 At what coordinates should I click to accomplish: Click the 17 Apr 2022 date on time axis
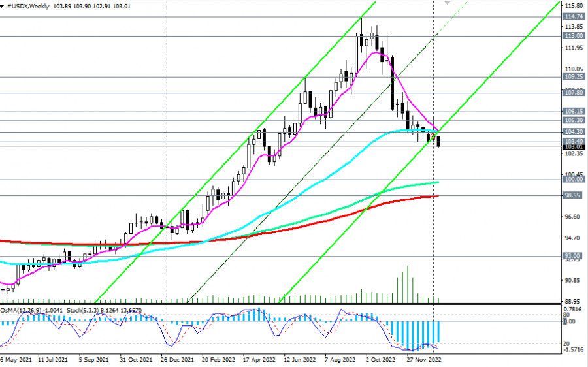(x=259, y=360)
